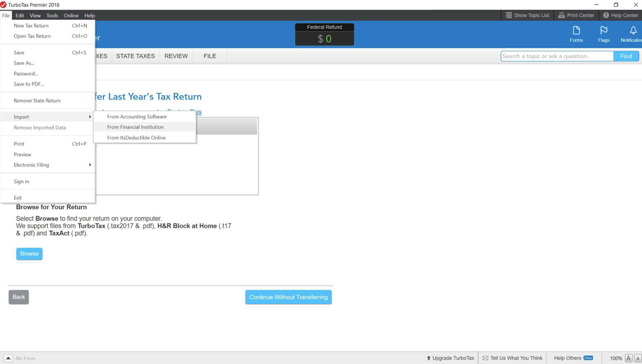The width and height of the screenshot is (642, 364).
Task: Open the Flags icon in header
Action: 603,34
